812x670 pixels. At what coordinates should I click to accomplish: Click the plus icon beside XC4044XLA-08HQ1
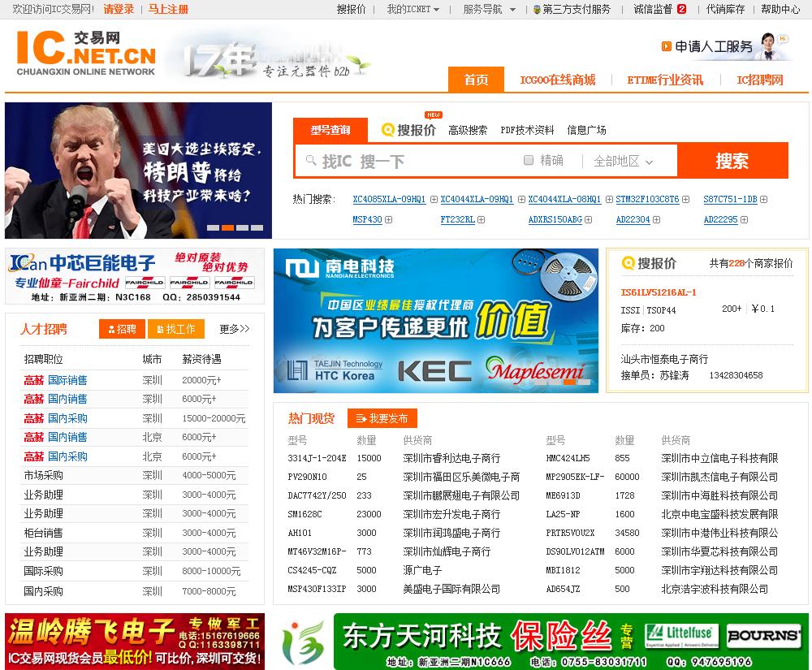pyautogui.click(x=609, y=199)
